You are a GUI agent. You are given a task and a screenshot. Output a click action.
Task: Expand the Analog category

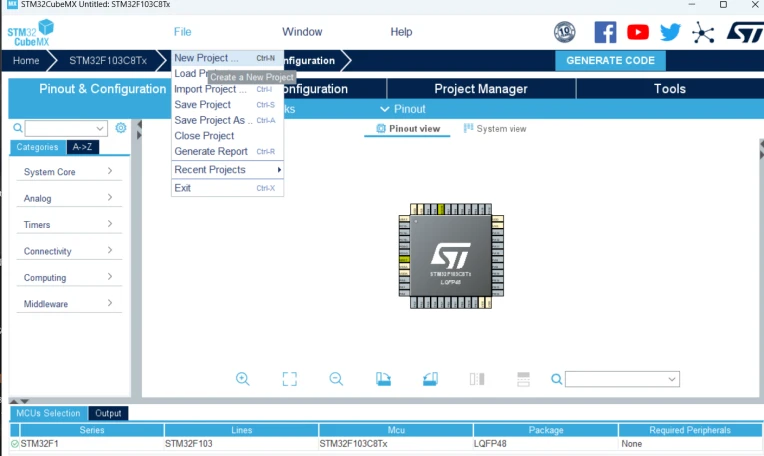[x=69, y=198]
